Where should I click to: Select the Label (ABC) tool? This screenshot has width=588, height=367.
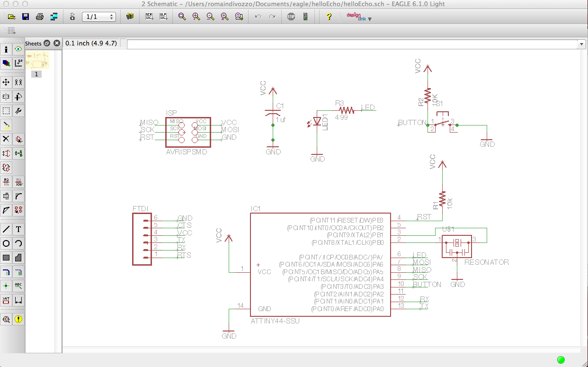click(18, 286)
